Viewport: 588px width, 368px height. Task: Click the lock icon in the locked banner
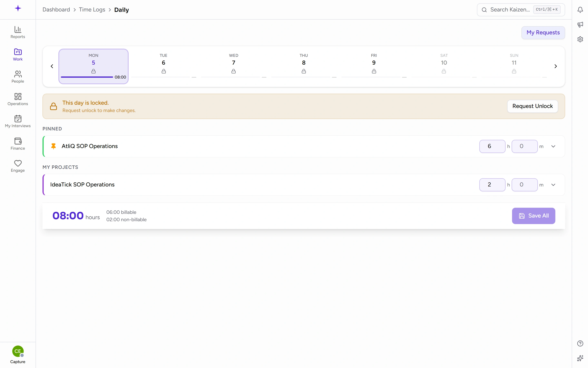coord(53,106)
